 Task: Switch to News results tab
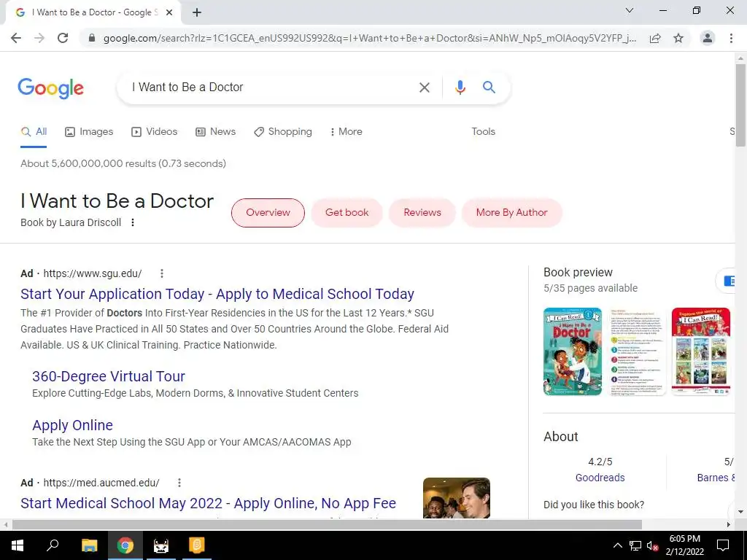click(x=216, y=132)
